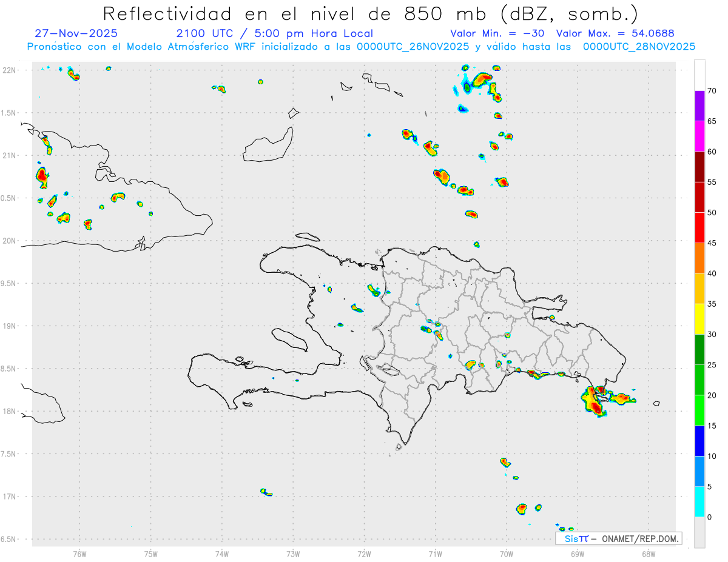This screenshot has width=728, height=562.
Task: Click the 'Valor Min. = -30' label
Action: pos(497,33)
